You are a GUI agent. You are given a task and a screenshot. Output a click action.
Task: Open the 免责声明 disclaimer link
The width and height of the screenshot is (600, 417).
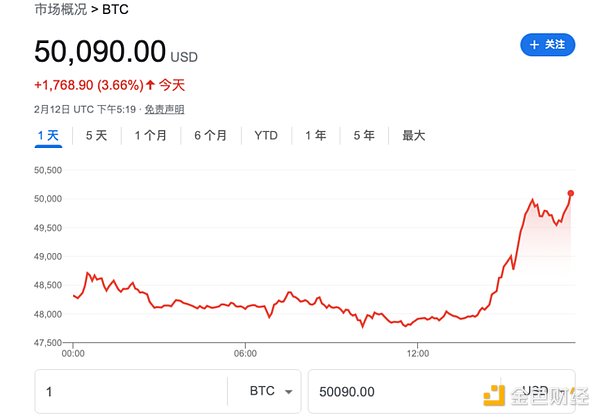pyautogui.click(x=164, y=108)
